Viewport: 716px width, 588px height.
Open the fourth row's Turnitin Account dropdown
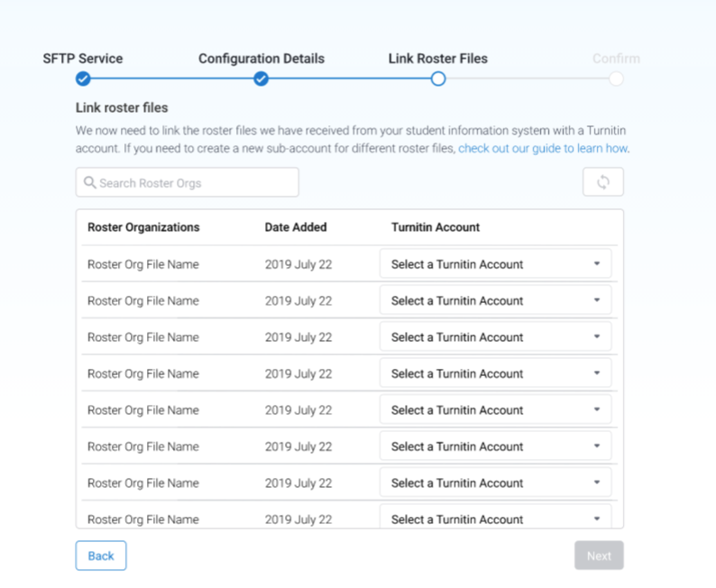click(495, 373)
